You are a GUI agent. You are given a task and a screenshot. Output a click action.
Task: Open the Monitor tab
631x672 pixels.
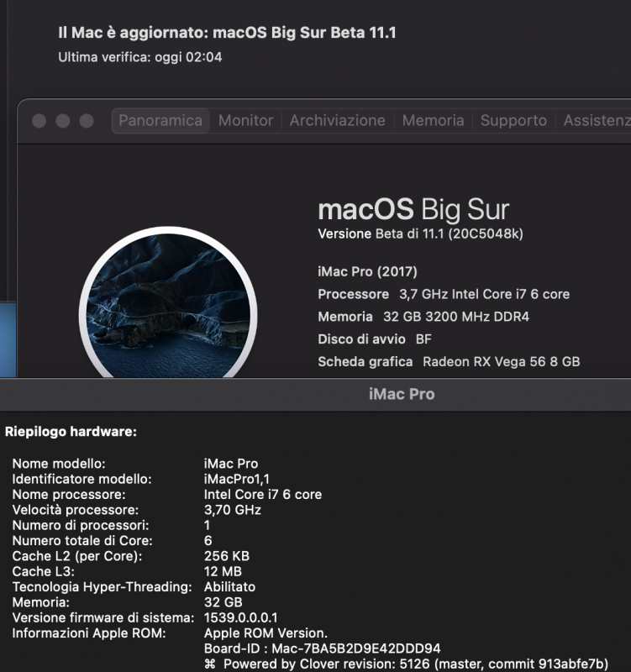point(245,120)
